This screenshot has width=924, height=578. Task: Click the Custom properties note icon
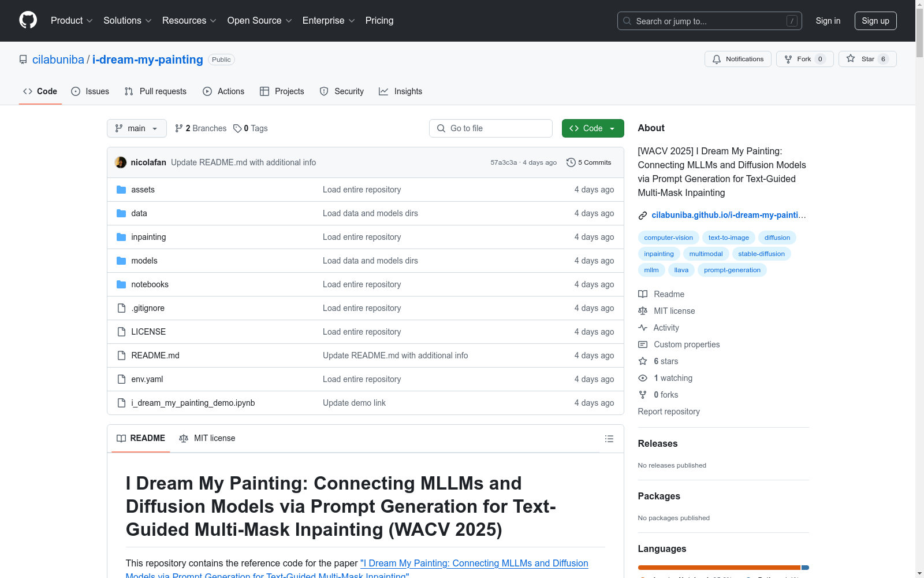click(643, 344)
